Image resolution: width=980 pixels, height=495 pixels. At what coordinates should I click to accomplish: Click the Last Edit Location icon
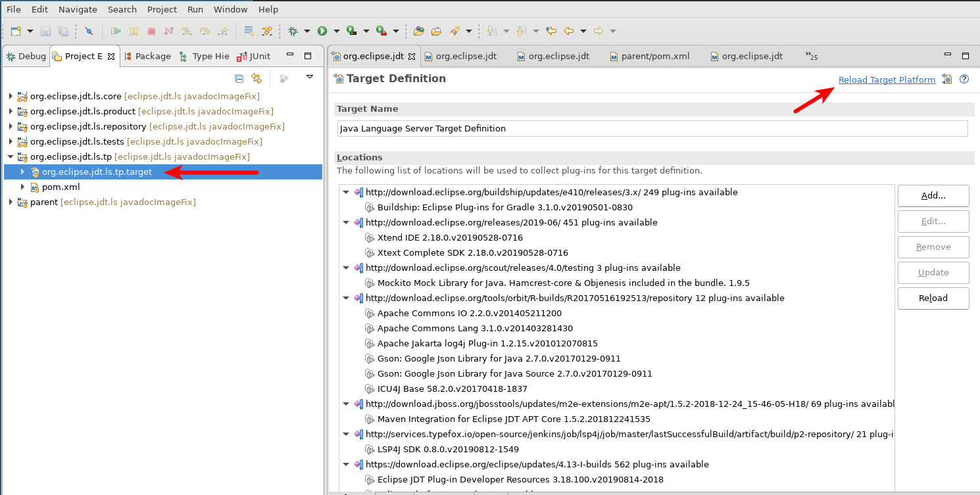coord(551,31)
